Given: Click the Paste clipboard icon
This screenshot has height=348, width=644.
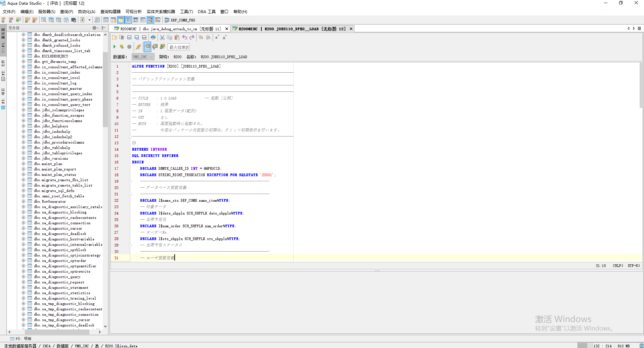Looking at the screenshot, I should pos(177,37).
